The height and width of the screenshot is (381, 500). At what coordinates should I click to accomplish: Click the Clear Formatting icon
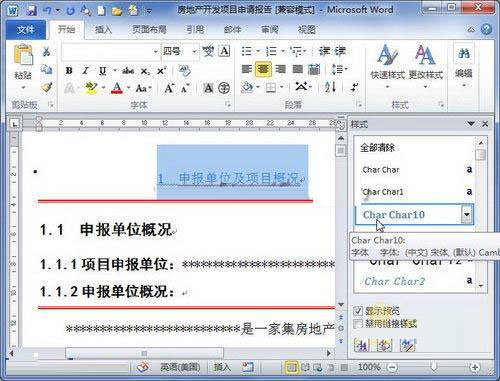coord(184,71)
